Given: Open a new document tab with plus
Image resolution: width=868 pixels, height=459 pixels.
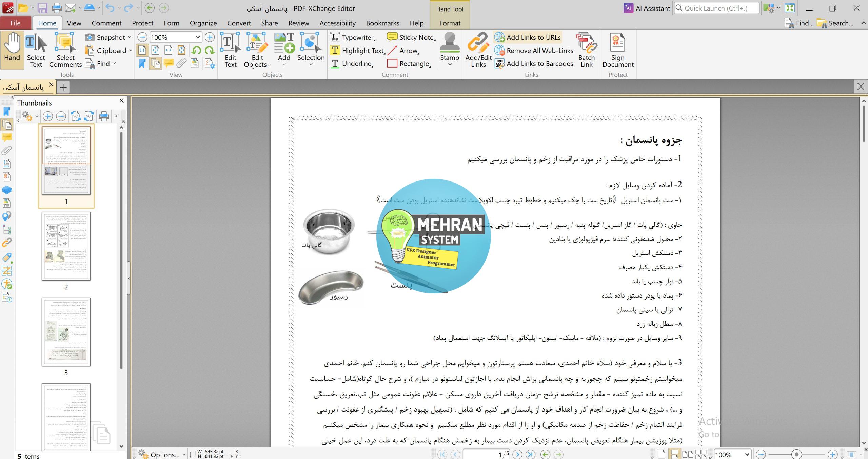Looking at the screenshot, I should (x=63, y=87).
